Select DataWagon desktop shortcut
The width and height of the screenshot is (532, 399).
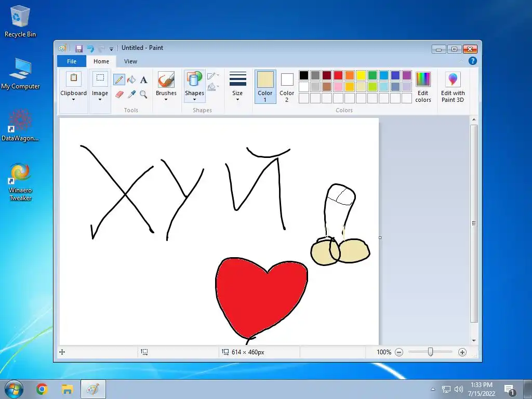20,126
